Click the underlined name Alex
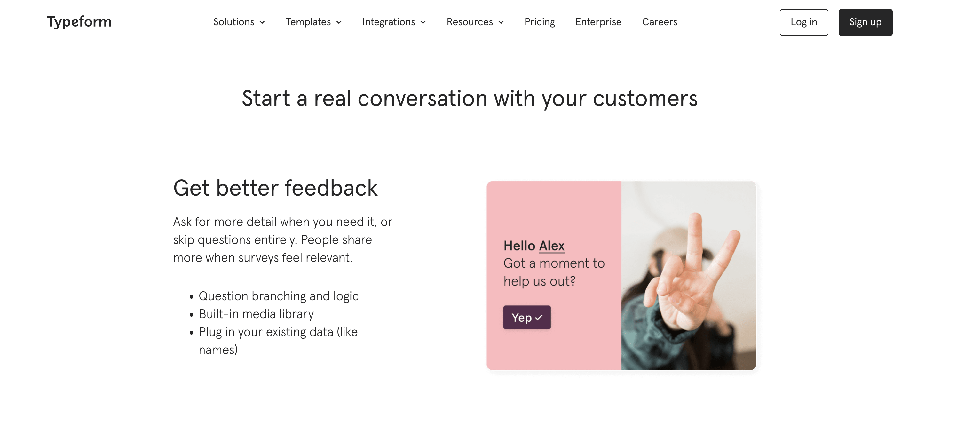The height and width of the screenshot is (445, 980). (x=552, y=246)
